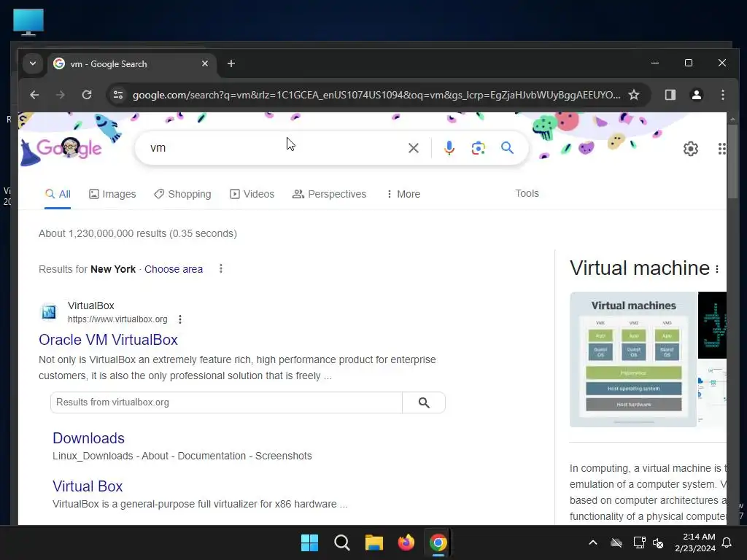Go forward one page in Chrome

pyautogui.click(x=60, y=95)
